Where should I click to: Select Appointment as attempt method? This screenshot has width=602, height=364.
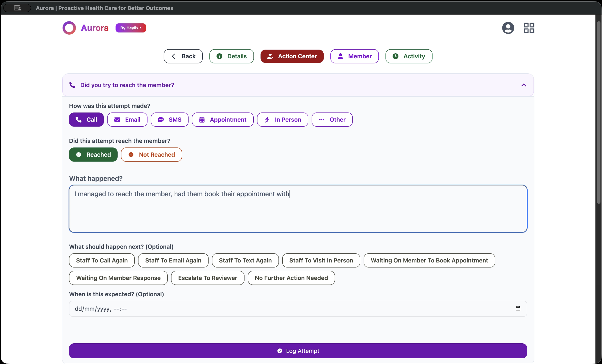coord(223,120)
